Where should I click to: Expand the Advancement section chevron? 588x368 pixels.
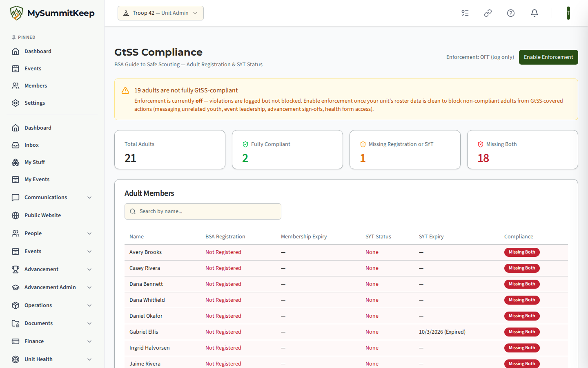89,269
